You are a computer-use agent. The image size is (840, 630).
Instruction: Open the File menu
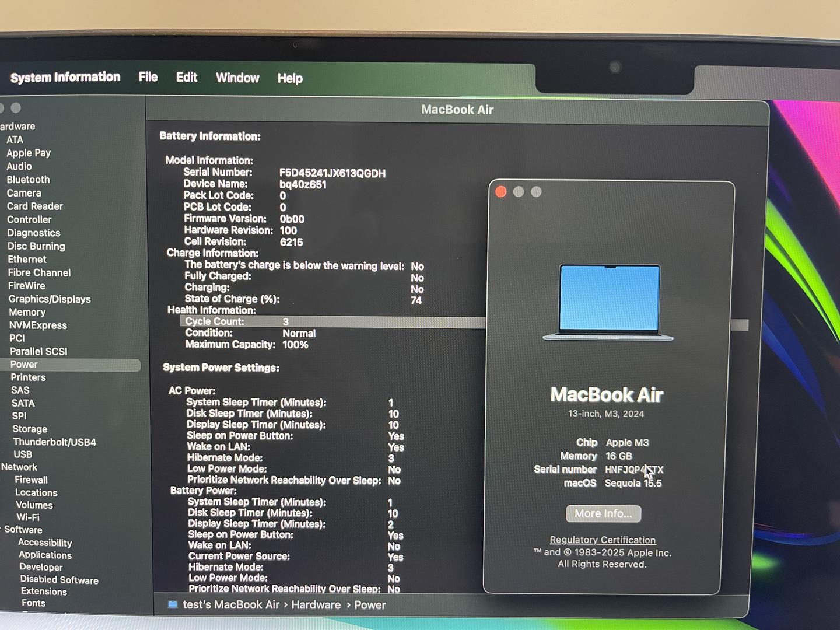[x=148, y=77]
